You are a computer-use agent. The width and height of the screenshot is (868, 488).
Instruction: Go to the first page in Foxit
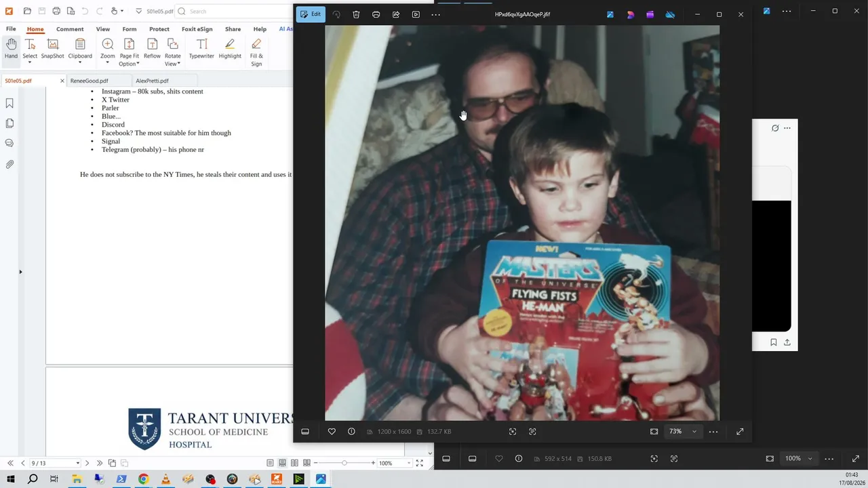click(x=10, y=463)
